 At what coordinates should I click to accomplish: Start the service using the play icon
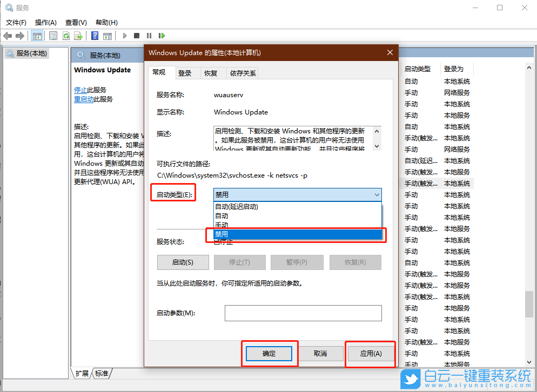coord(124,36)
